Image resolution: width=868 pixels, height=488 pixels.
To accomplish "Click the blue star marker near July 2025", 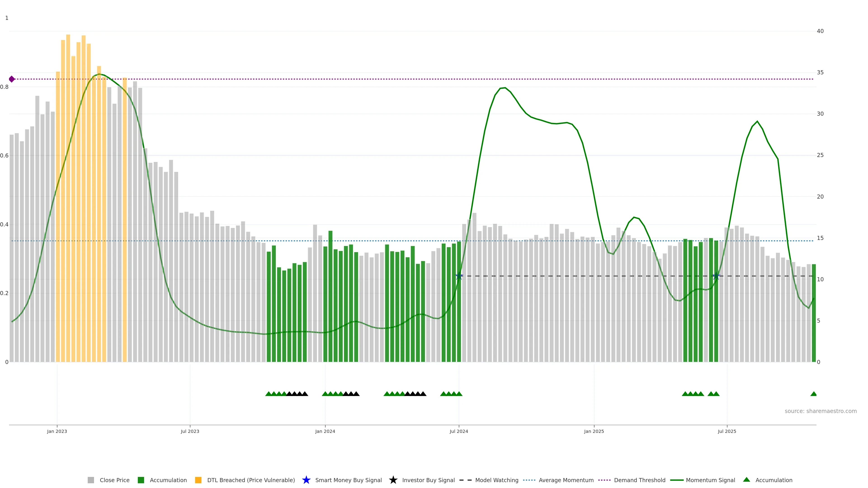I will click(x=716, y=276).
